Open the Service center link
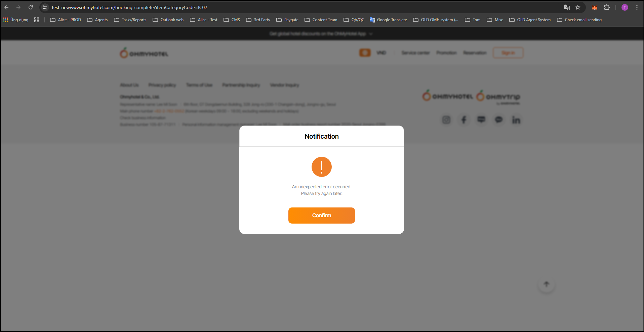 (415, 53)
